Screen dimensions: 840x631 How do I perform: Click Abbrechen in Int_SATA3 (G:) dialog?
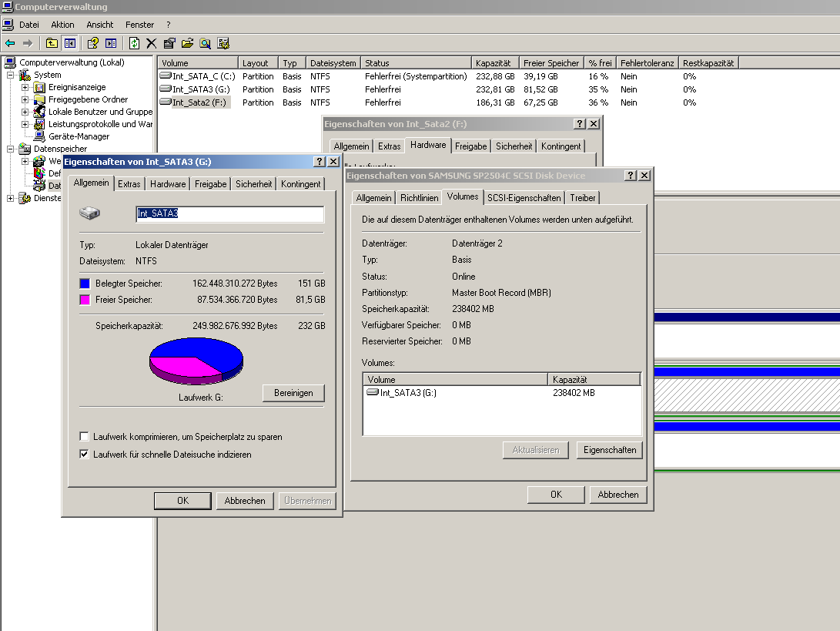[x=245, y=501]
